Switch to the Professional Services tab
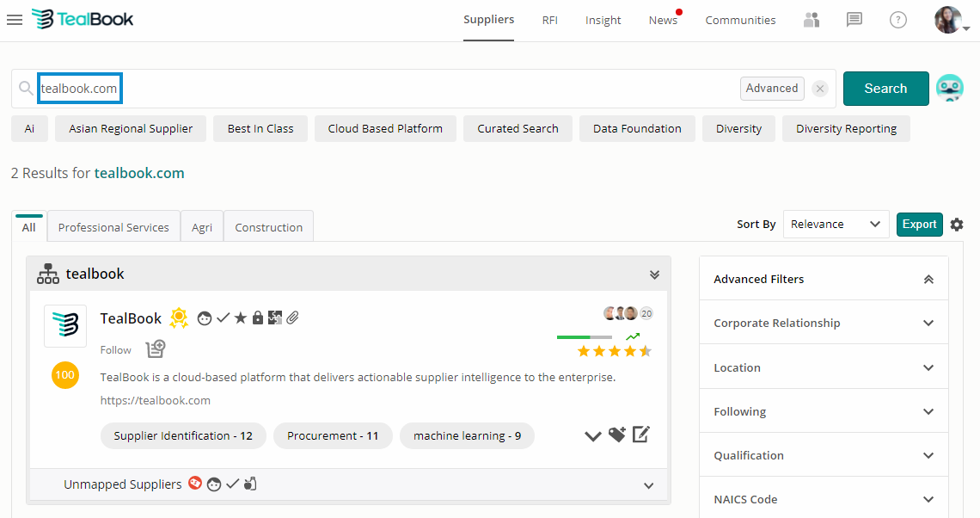 pyautogui.click(x=113, y=227)
